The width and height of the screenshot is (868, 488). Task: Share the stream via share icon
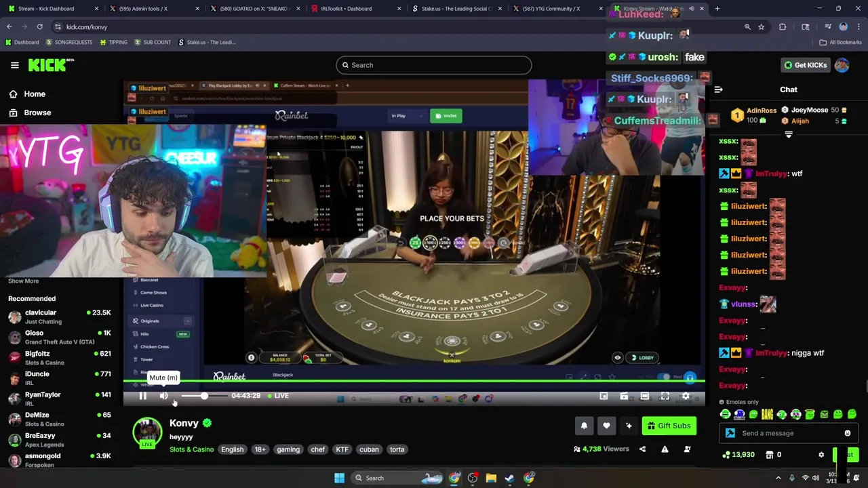(642, 449)
